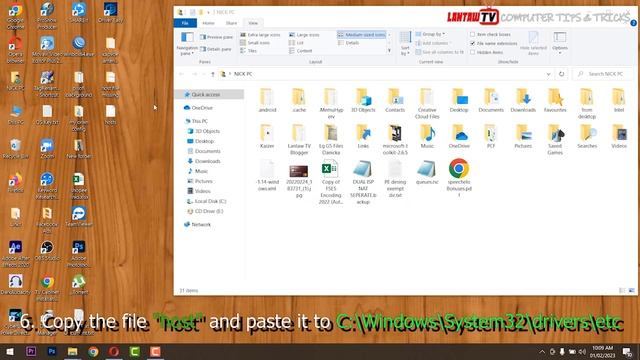Toggle the Details pane
Screen dimensions: 640x360
point(216,49)
